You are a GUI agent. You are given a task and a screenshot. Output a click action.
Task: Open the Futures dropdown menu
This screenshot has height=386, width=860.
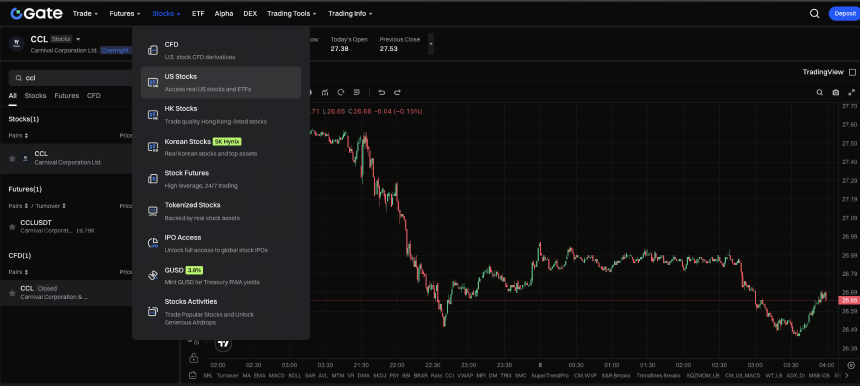pyautogui.click(x=125, y=14)
